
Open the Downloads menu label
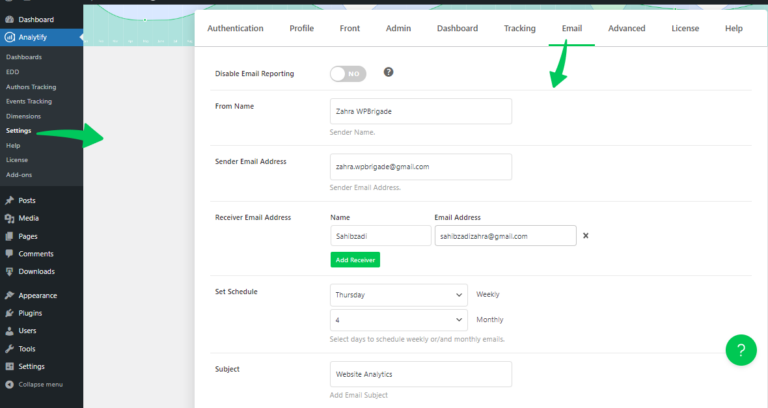tap(37, 271)
